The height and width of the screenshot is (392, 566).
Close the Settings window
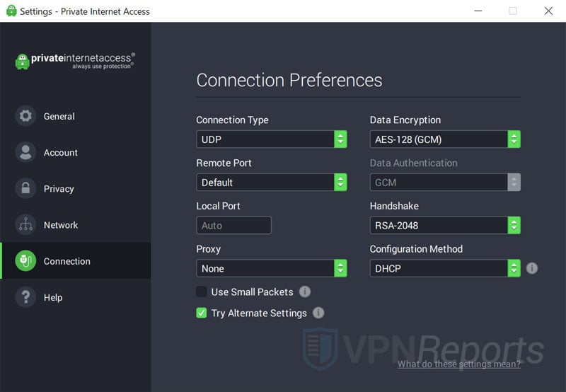pos(548,11)
